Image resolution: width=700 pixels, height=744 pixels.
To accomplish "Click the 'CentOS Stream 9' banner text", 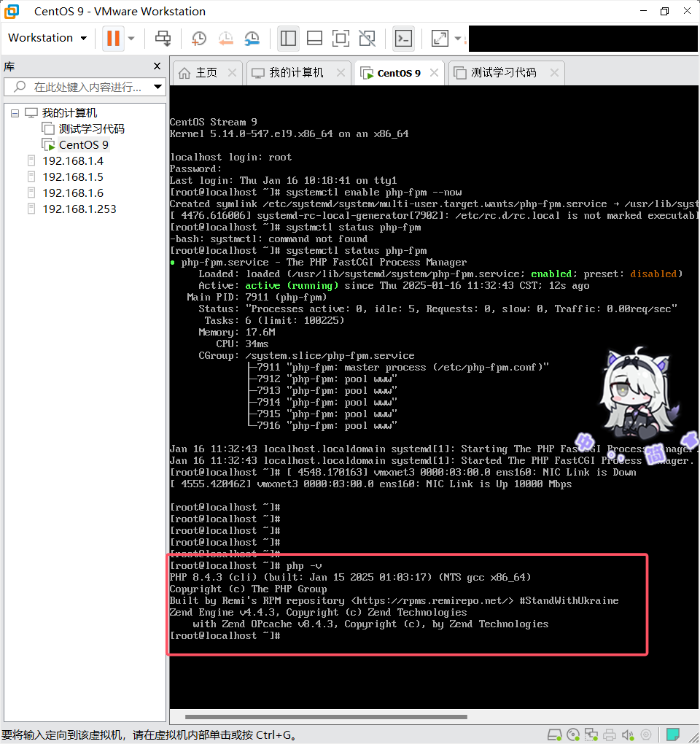I will pyautogui.click(x=214, y=122).
